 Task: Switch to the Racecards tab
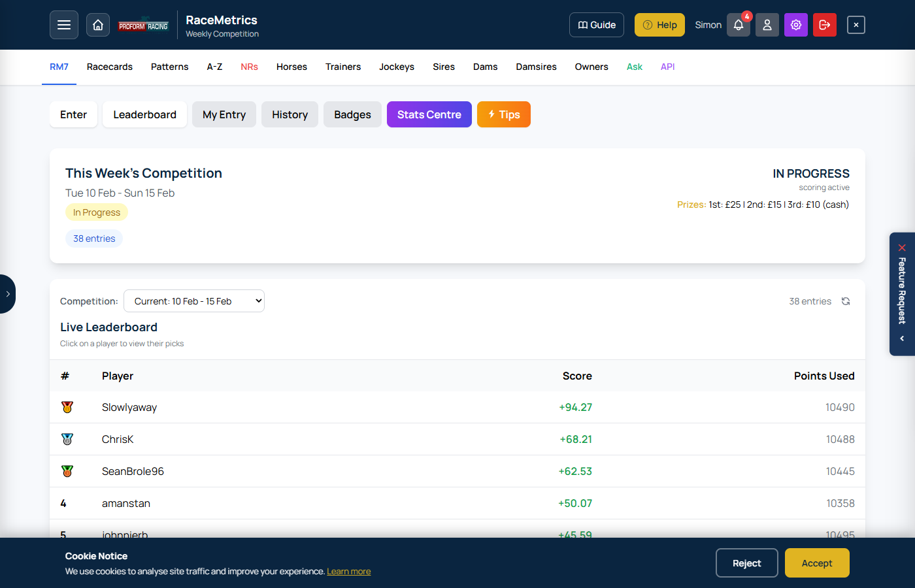(x=110, y=67)
